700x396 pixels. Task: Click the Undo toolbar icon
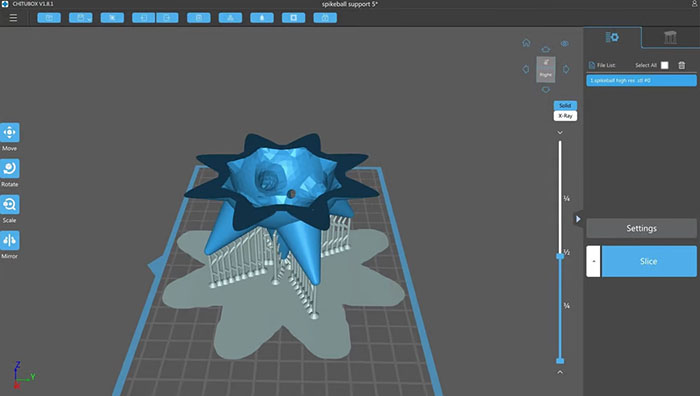pos(143,18)
